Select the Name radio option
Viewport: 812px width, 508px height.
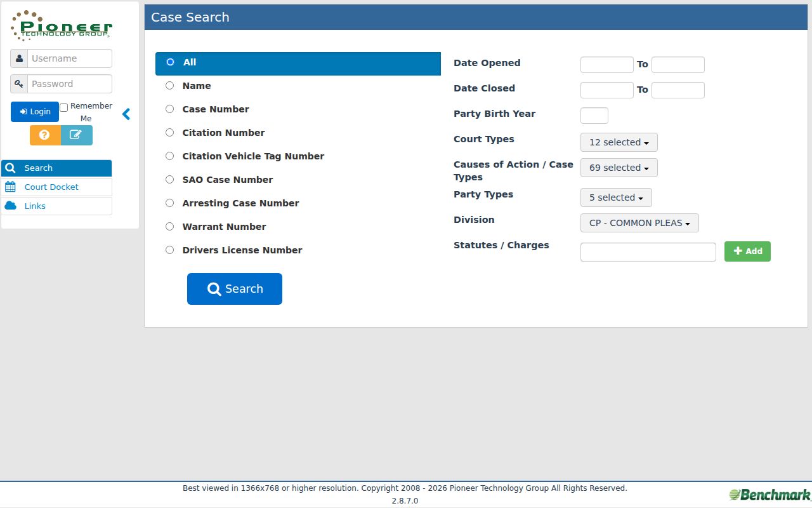170,86
